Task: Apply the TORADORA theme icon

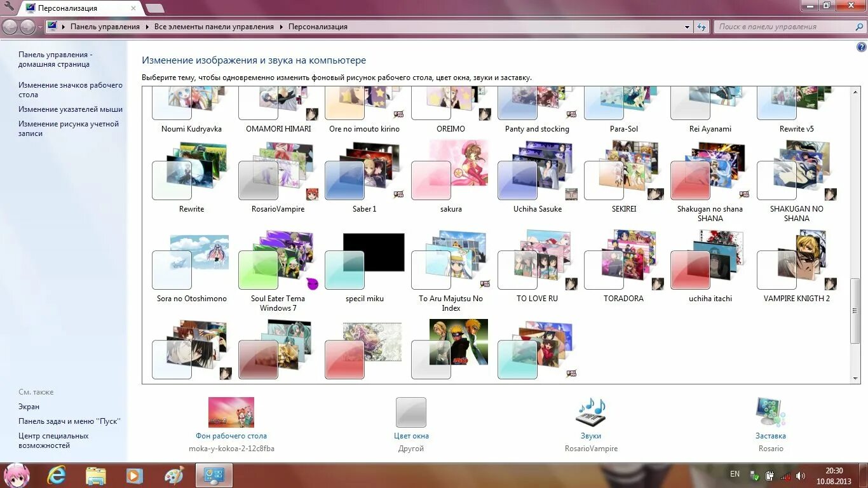Action: tap(624, 261)
